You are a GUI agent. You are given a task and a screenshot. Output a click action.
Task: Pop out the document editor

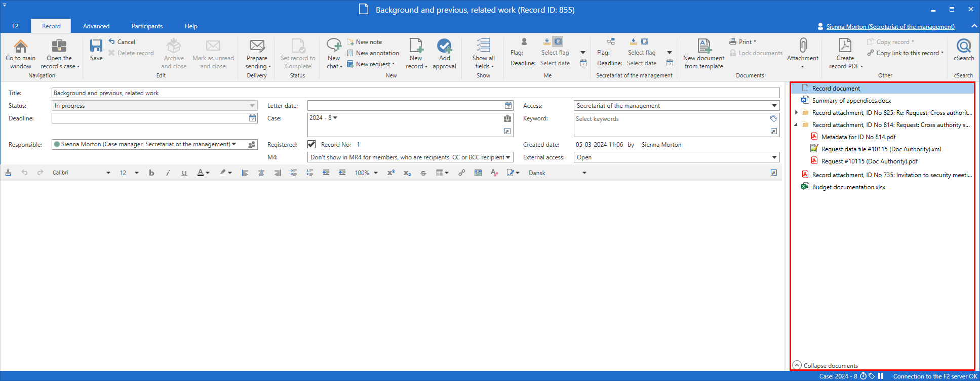pos(774,173)
